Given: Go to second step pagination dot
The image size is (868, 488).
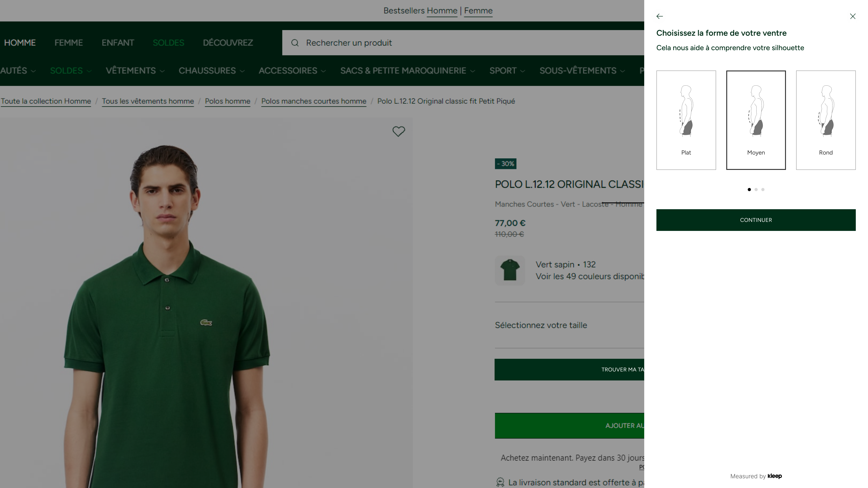Looking at the screenshot, I should pos(756,190).
